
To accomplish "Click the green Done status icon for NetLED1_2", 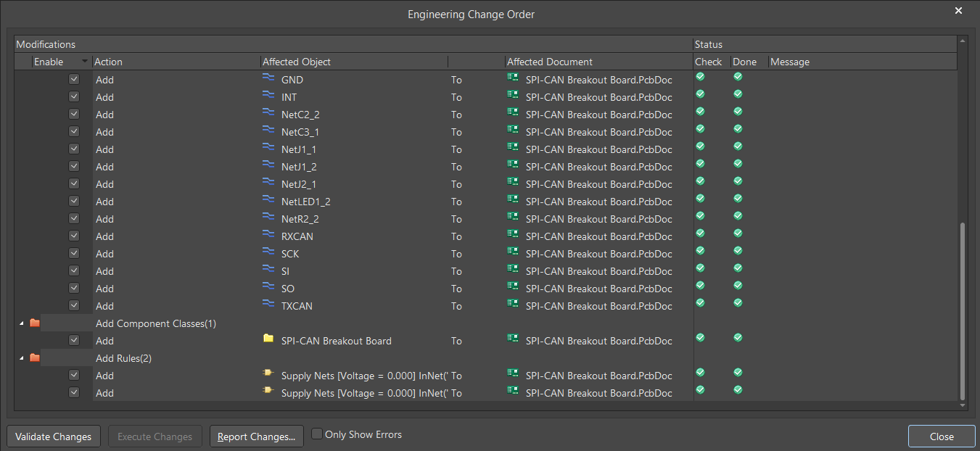I will tap(738, 198).
